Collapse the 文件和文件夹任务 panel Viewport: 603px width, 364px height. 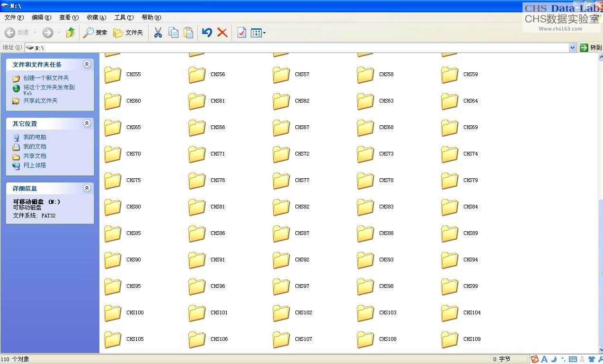pyautogui.click(x=87, y=64)
